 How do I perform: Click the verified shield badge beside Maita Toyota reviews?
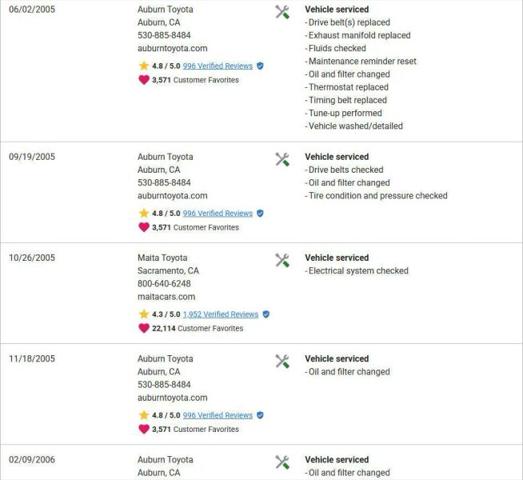266,315
